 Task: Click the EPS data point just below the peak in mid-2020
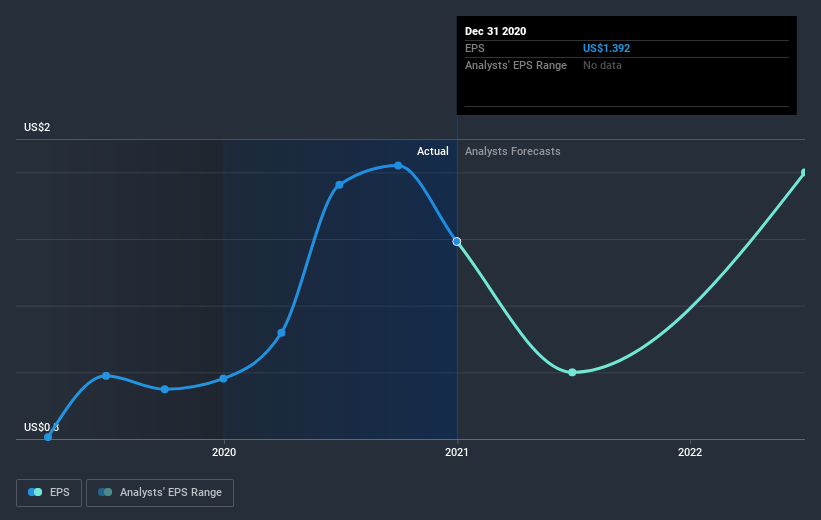pyautogui.click(x=339, y=185)
